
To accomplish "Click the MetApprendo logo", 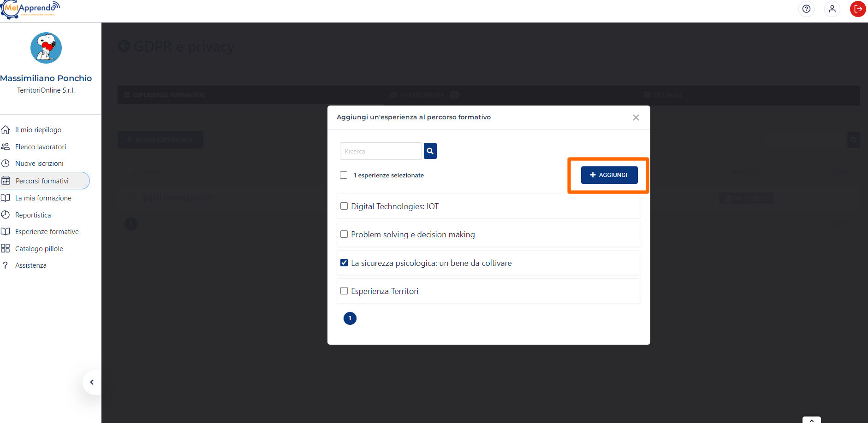I will pos(30,10).
